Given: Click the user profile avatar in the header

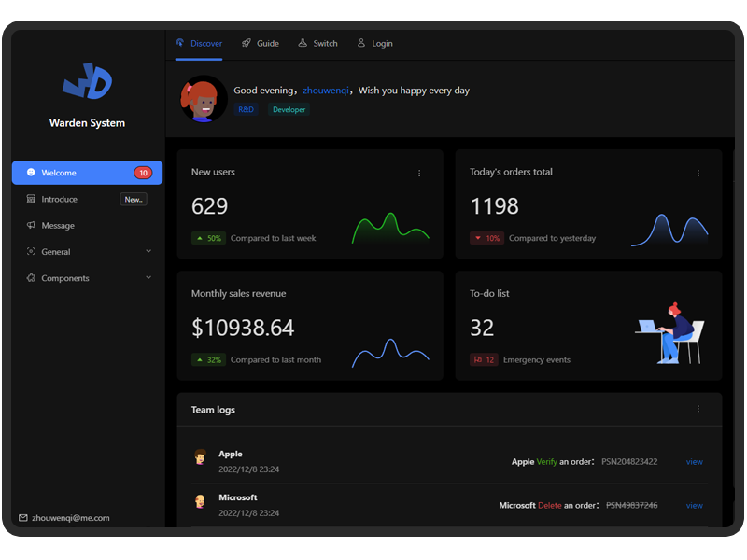Looking at the screenshot, I should click(203, 99).
